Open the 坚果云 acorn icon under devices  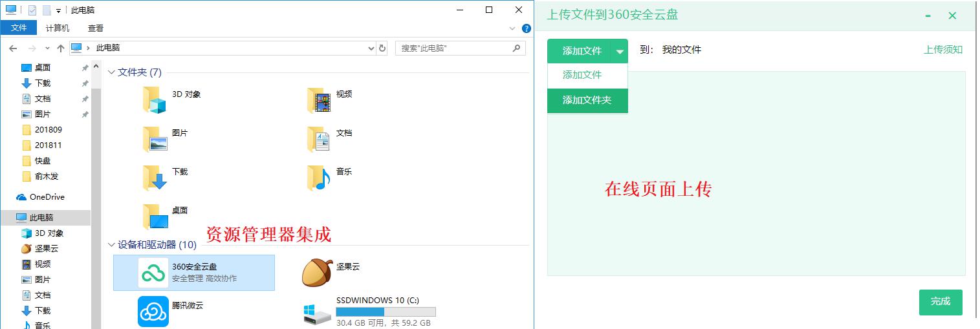pos(317,272)
